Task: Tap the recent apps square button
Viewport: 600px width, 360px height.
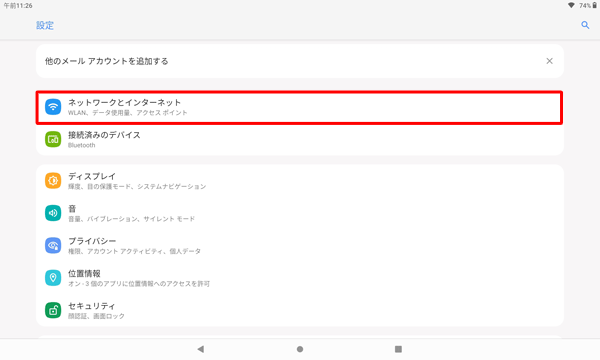Action: [398, 349]
